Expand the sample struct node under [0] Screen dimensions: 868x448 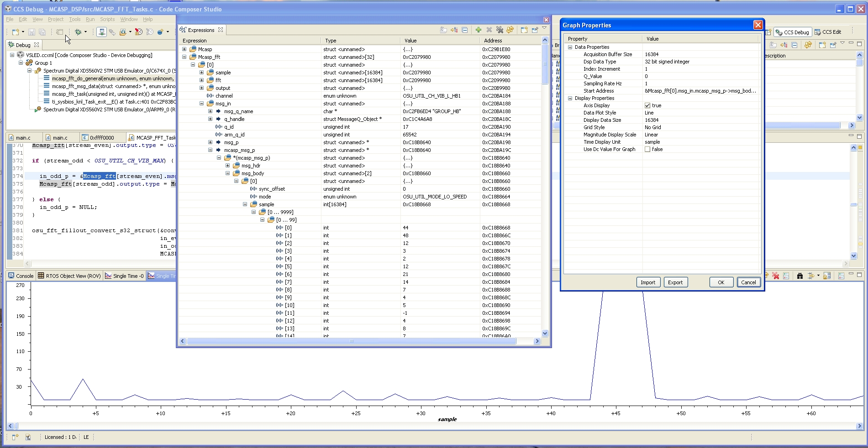202,73
